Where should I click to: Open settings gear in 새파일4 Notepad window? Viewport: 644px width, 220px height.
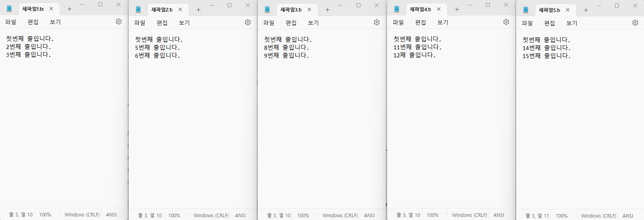[506, 22]
